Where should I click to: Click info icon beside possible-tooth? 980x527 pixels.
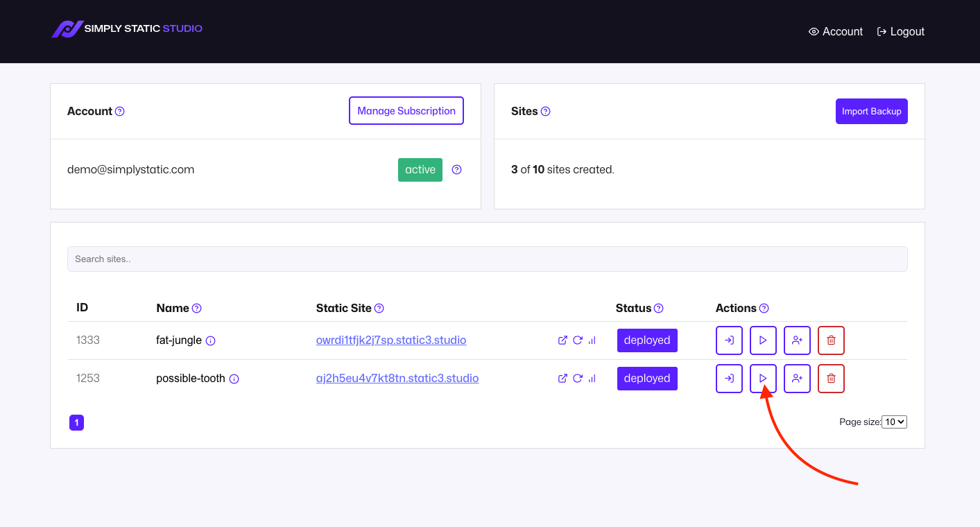pos(234,379)
